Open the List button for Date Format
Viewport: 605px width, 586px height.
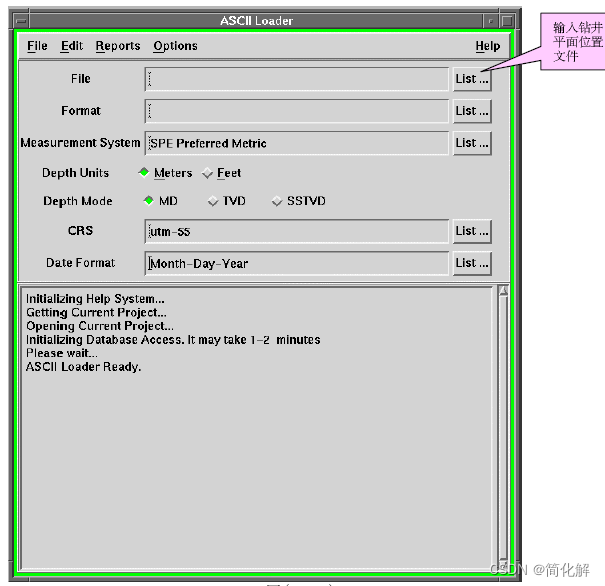coord(472,263)
